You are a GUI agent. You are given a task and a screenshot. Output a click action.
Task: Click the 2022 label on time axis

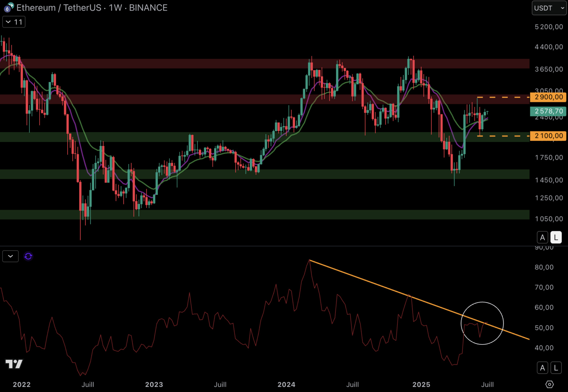tap(22, 384)
